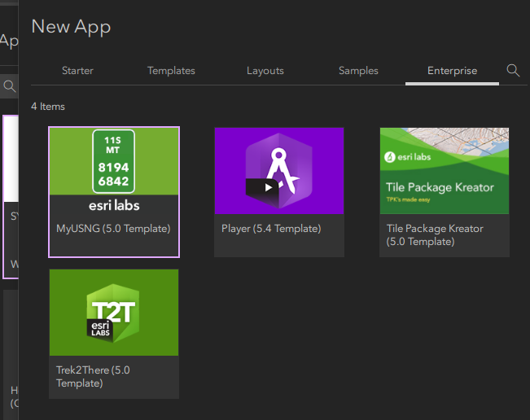The image size is (530, 420).
Task: Select the Tile Package Kreator thumbnail image
Action: point(445,171)
